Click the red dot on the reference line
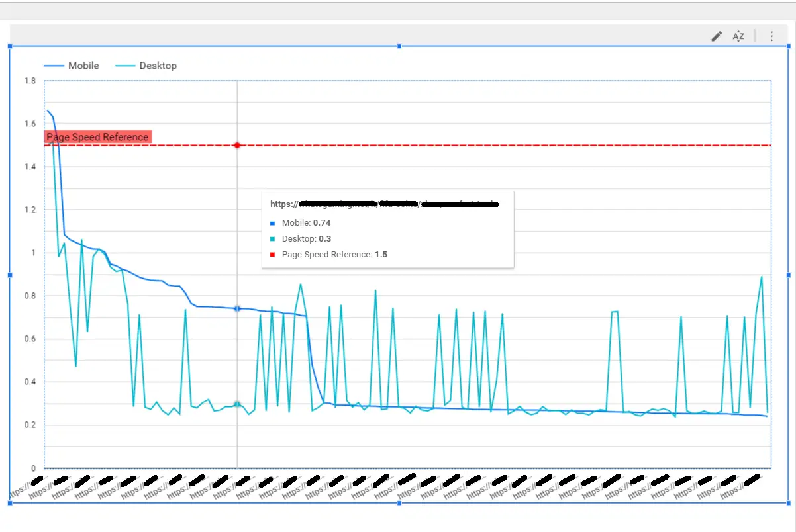This screenshot has width=796, height=532. (236, 145)
